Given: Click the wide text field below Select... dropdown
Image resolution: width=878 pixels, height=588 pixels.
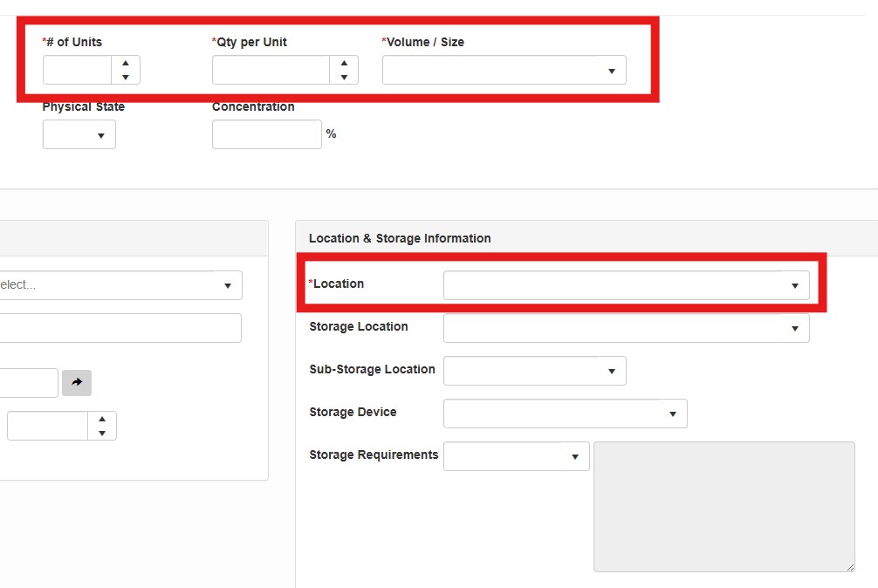Looking at the screenshot, I should (x=120, y=328).
